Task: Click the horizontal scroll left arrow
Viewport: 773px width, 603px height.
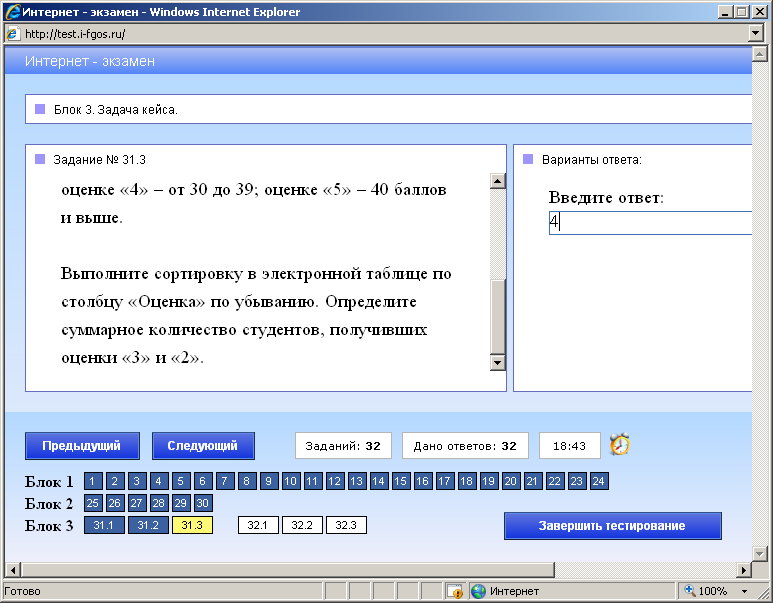Action: click(x=13, y=570)
